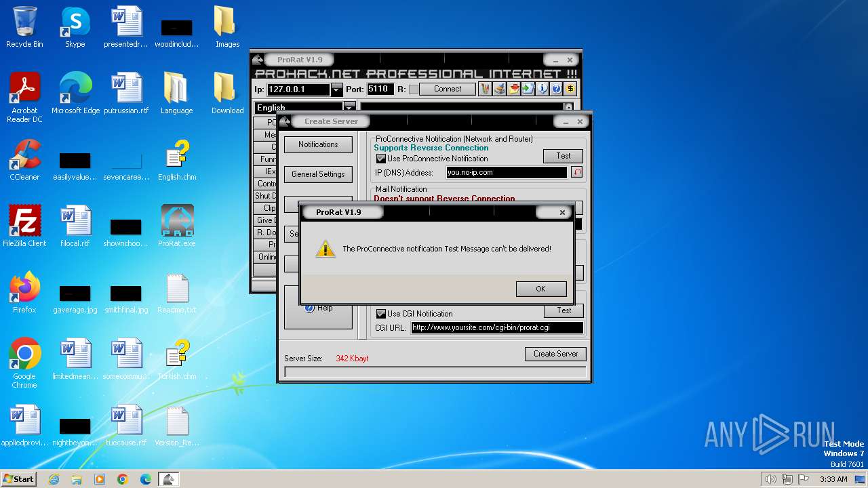
Task: Open the Windows Start menu
Action: pyautogui.click(x=18, y=479)
